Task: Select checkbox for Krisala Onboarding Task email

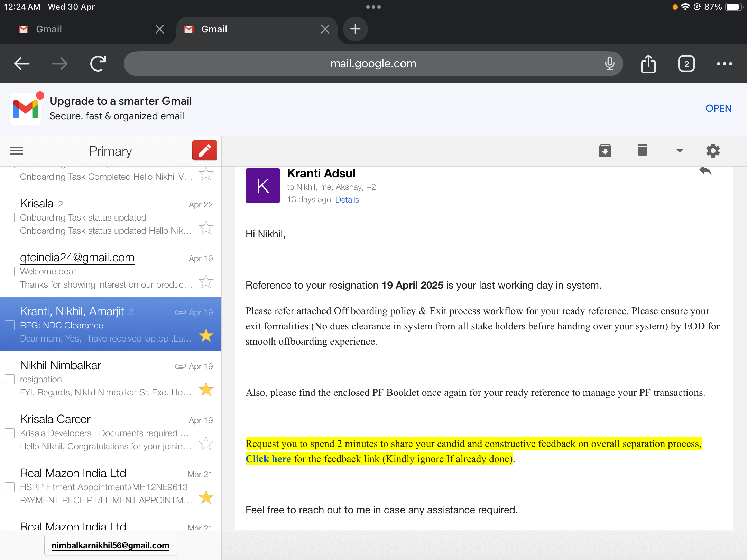Action: (x=10, y=217)
